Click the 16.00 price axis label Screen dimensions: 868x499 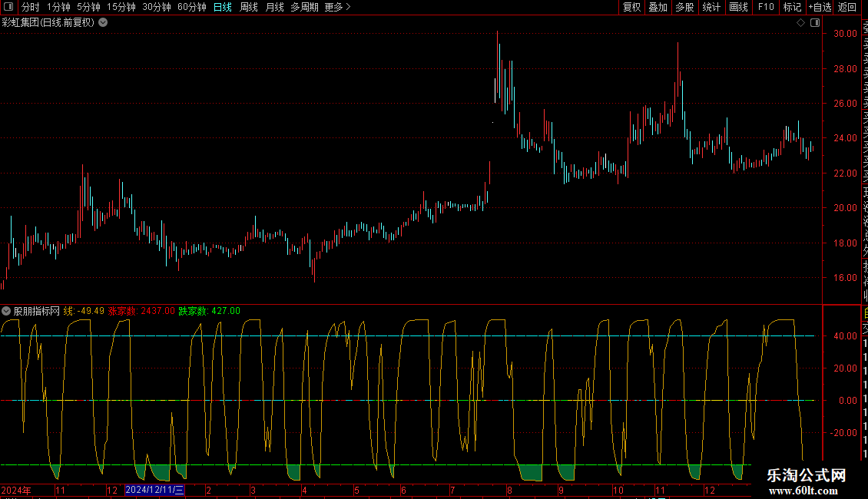tap(845, 278)
